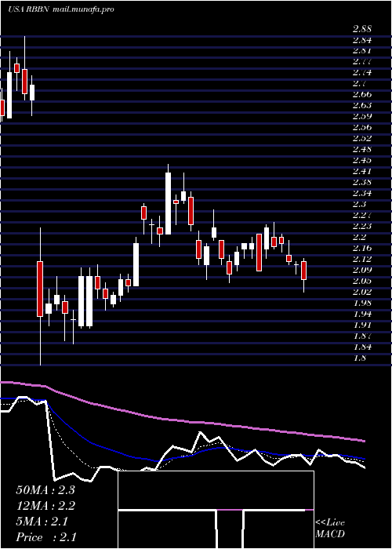This screenshot has width=392, height=549.
Task: Click the 2.77 price axis label
Action: tap(362, 62)
